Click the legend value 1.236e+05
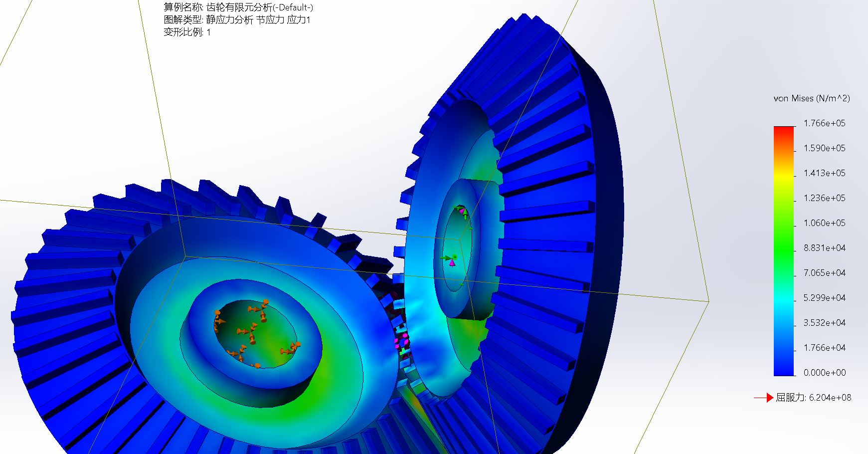The height and width of the screenshot is (454, 868). click(825, 198)
